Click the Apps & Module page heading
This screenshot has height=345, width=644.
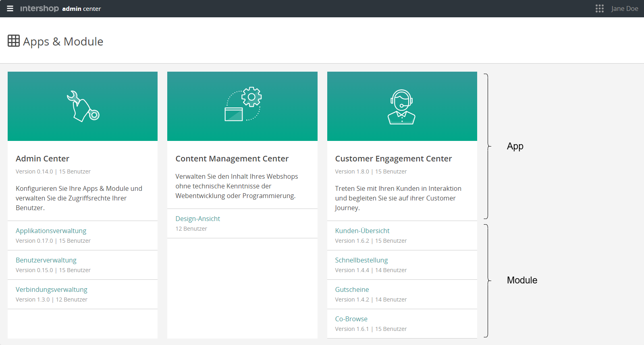pyautogui.click(x=63, y=41)
